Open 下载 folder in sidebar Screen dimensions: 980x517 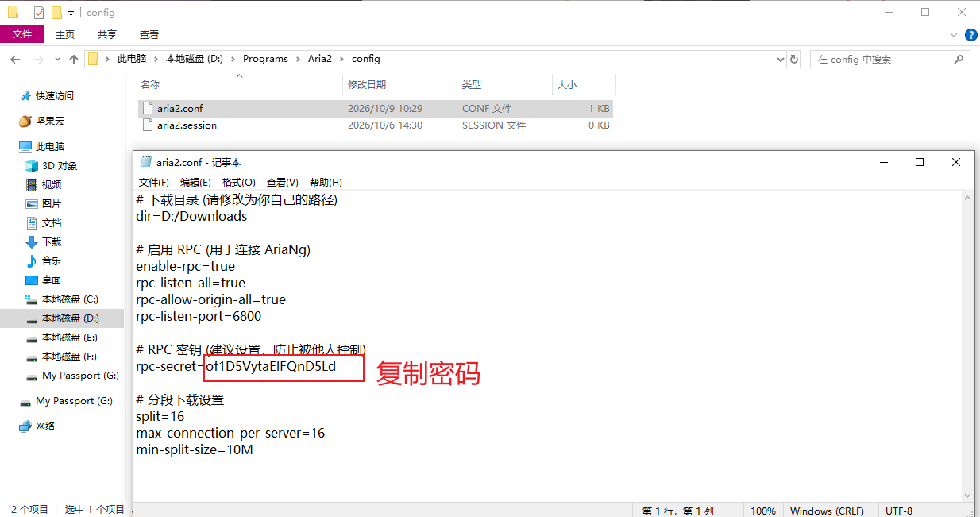click(x=52, y=242)
